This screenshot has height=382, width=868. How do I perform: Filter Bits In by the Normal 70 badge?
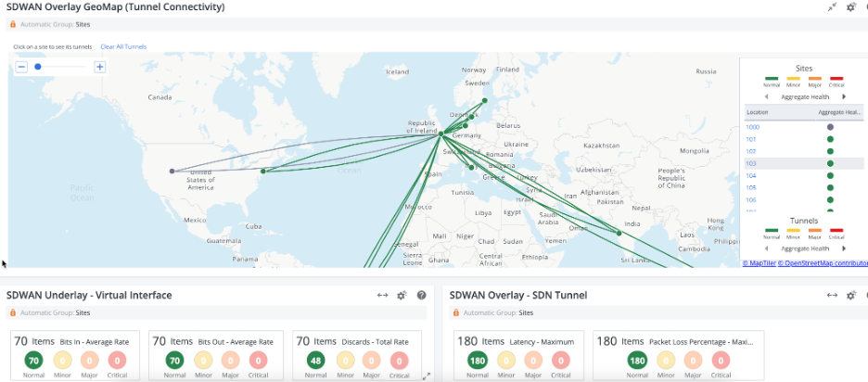point(34,361)
